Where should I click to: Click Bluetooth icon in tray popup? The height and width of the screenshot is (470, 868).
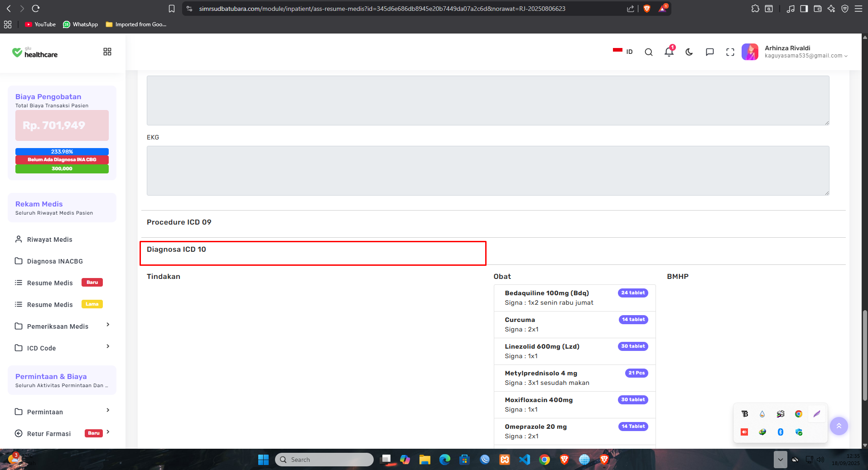[x=780, y=432]
